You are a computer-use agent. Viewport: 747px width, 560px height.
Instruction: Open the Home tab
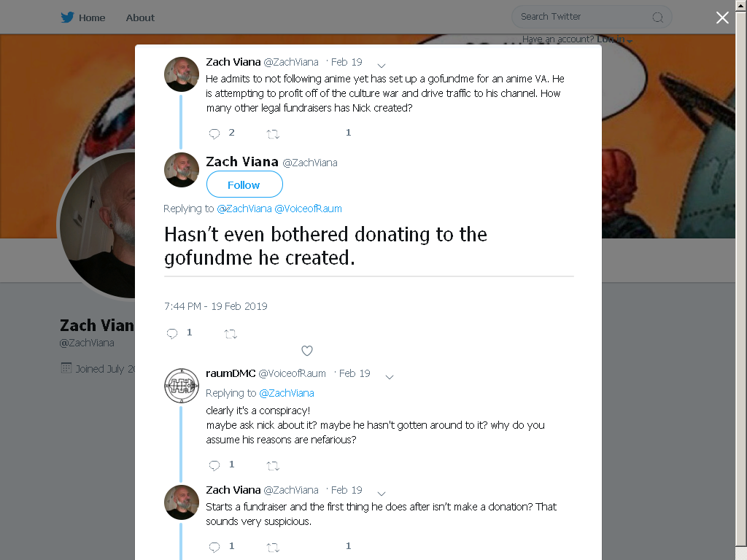pos(92,17)
